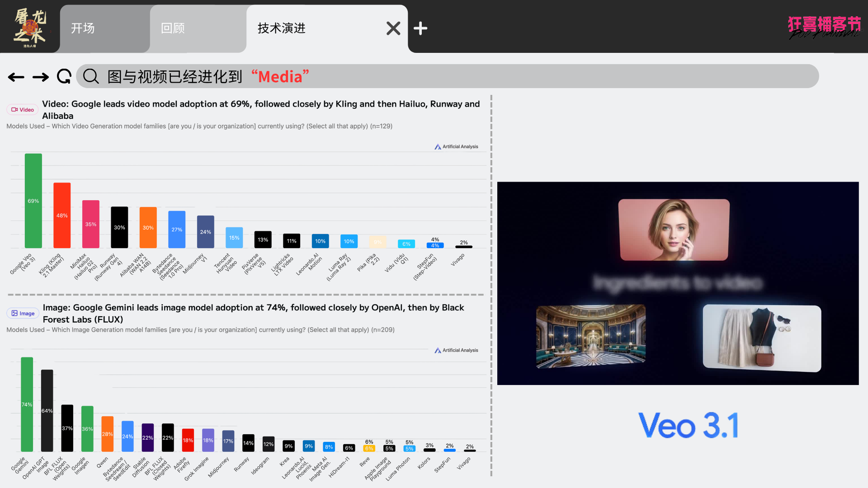This screenshot has height=488, width=868.
Task: Close the 技术演进 tab
Action: coord(393,28)
